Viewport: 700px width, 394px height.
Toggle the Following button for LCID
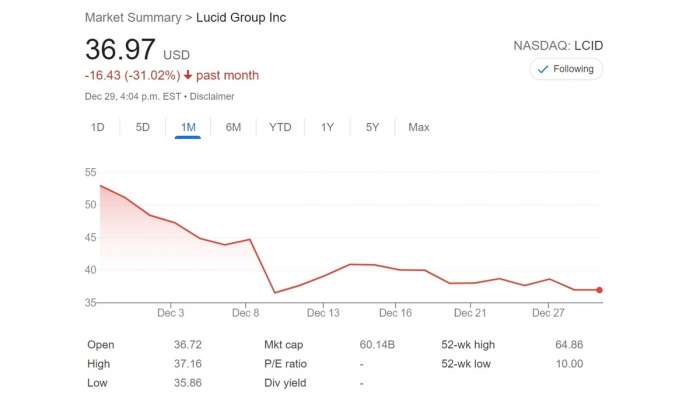[x=566, y=69]
